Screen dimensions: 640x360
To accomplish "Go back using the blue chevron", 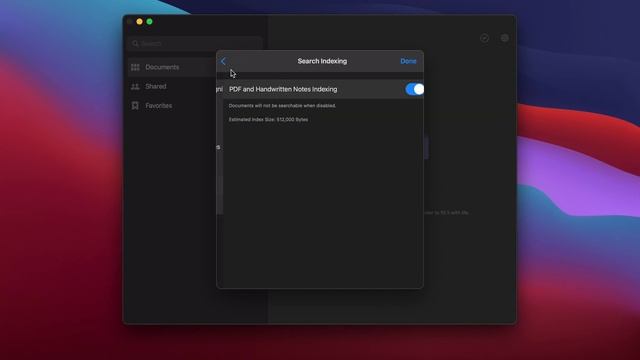I will [223, 61].
